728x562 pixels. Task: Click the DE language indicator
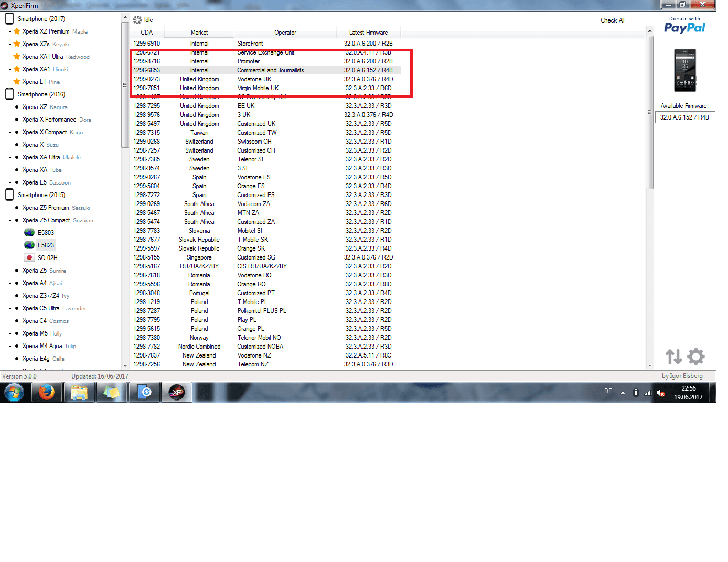608,391
